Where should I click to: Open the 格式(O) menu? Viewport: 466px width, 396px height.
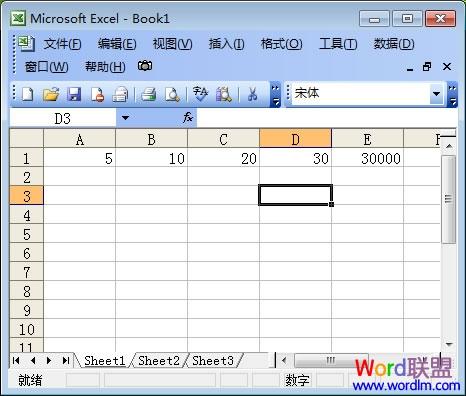click(x=281, y=44)
